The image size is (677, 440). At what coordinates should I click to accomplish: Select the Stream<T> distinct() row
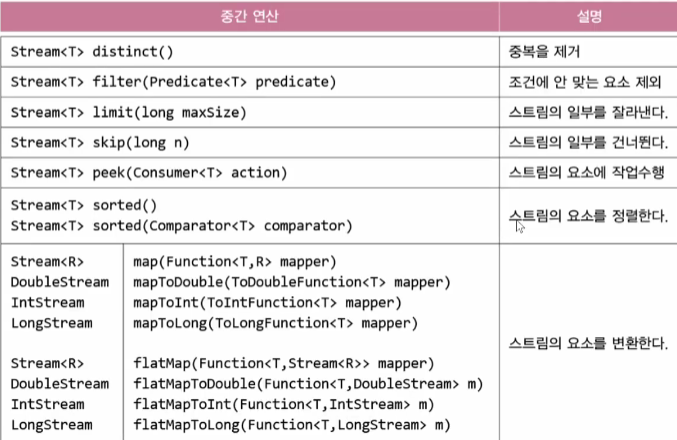click(x=250, y=52)
